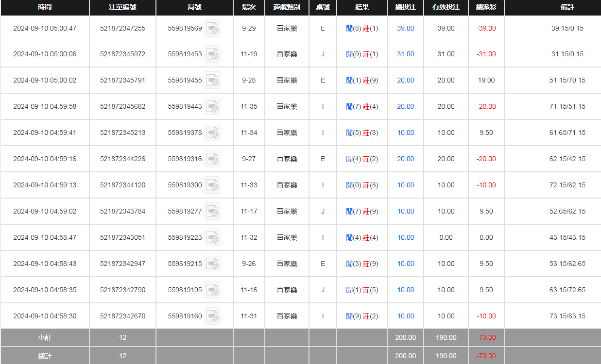The image size is (601, 364).
Task: Open video replay for round 559819453
Action: [212, 54]
